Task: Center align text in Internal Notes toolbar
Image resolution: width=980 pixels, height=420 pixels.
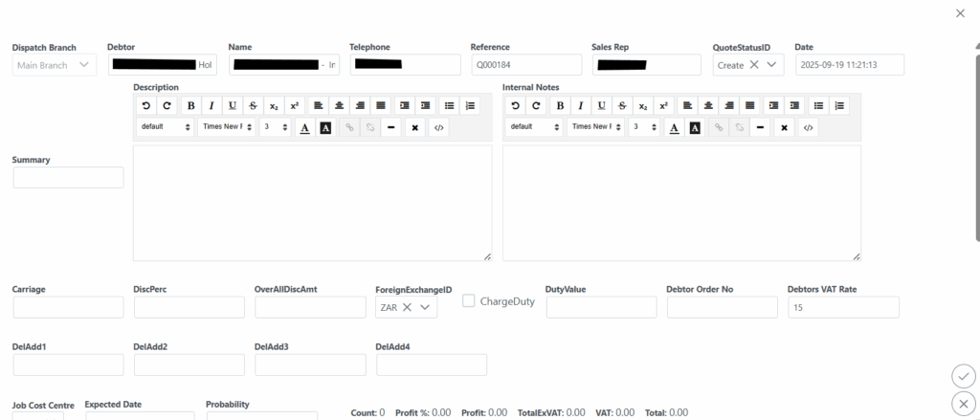Action: pyautogui.click(x=708, y=105)
